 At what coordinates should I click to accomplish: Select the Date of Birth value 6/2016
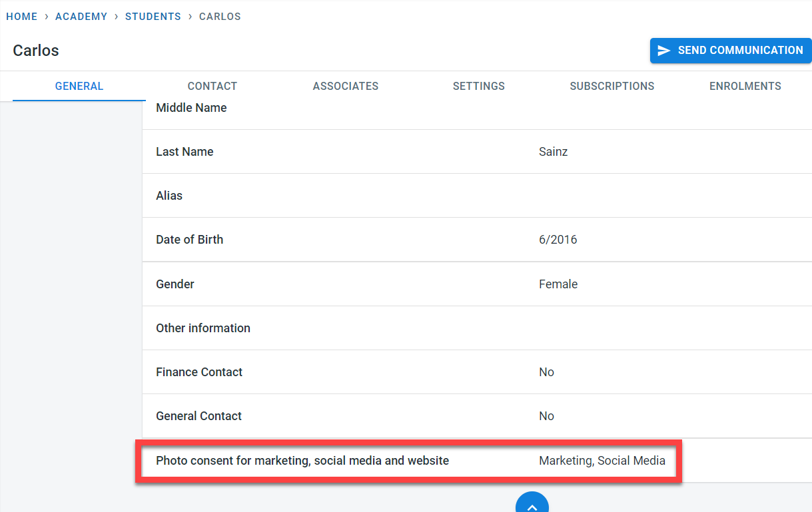pyautogui.click(x=558, y=240)
